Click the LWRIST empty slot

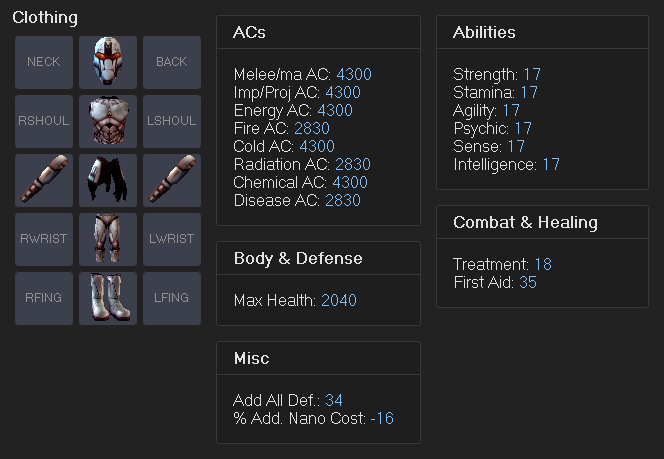pos(172,239)
